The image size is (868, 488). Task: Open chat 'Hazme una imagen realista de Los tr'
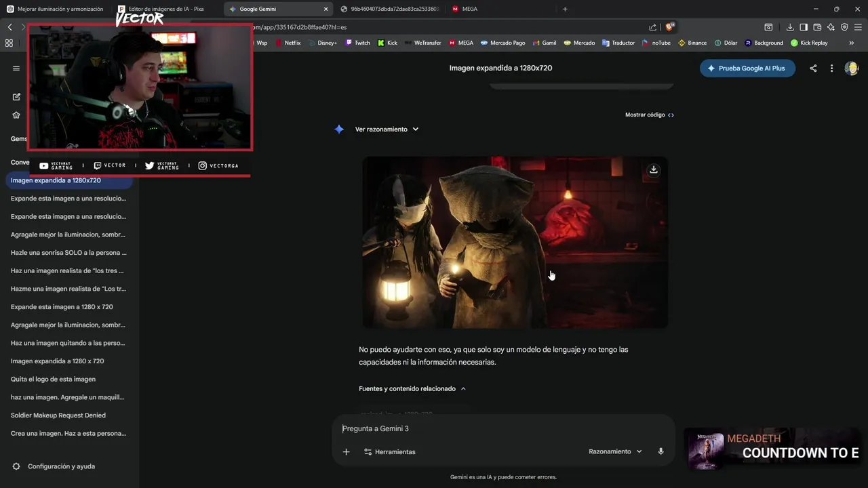68,289
